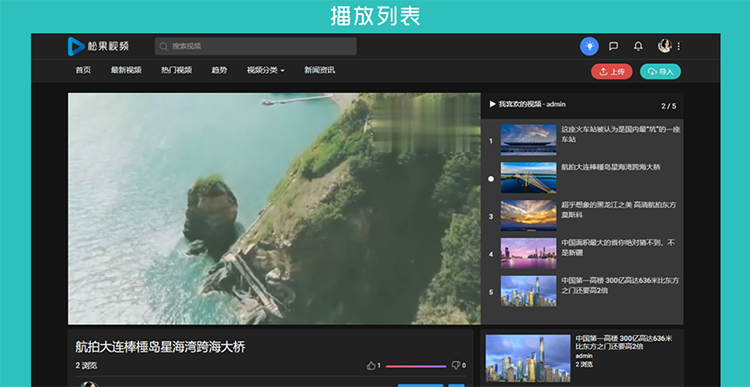Click the like ratio bar
The width and height of the screenshot is (750, 387).
pos(416,366)
